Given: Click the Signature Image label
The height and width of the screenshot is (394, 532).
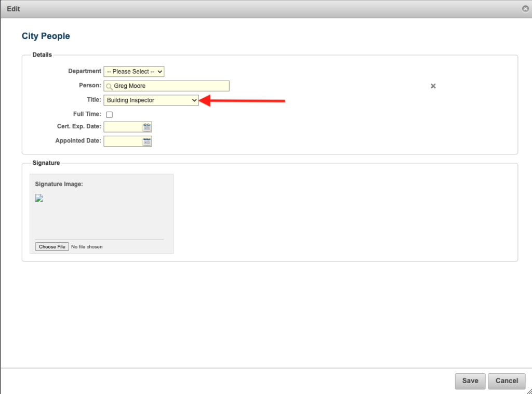Looking at the screenshot, I should [59, 184].
